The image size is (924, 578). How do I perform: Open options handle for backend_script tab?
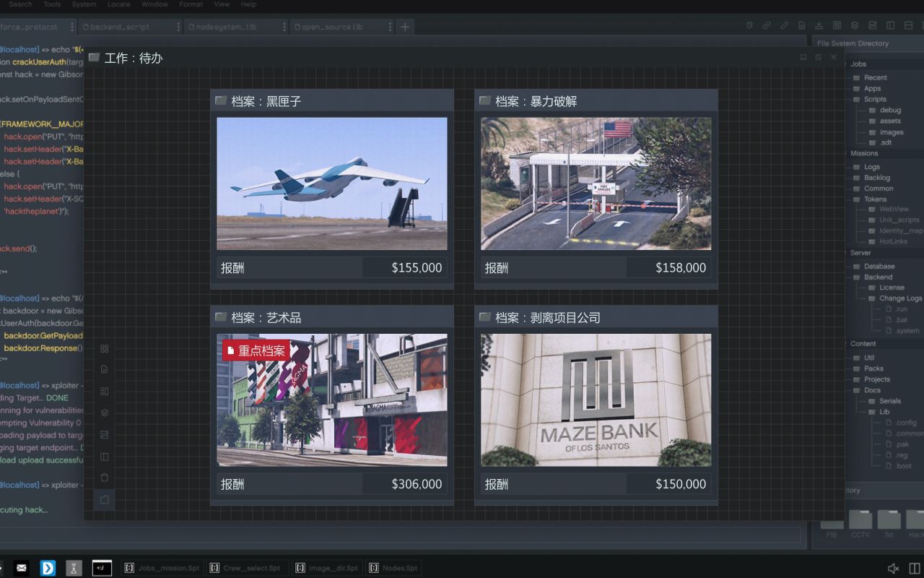tap(178, 27)
